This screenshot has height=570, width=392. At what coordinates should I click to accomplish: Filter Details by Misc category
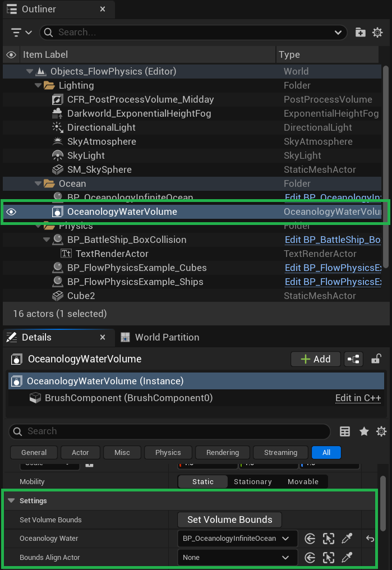point(122,453)
